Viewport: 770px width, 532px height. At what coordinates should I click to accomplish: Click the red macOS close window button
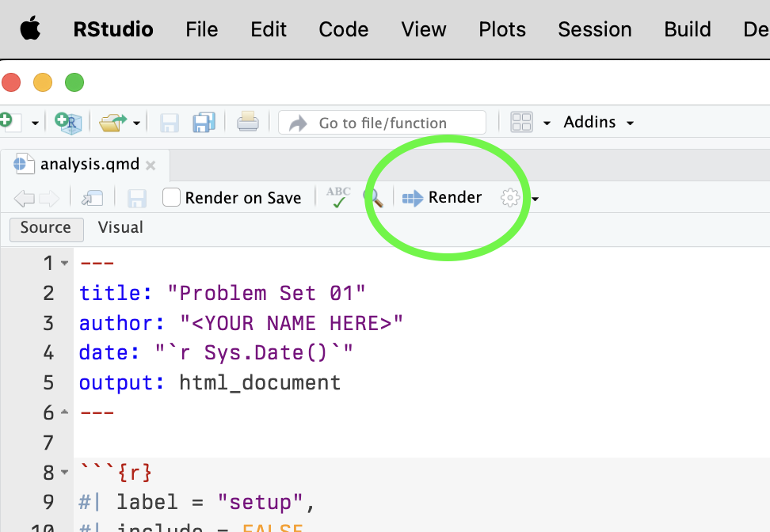click(11, 82)
